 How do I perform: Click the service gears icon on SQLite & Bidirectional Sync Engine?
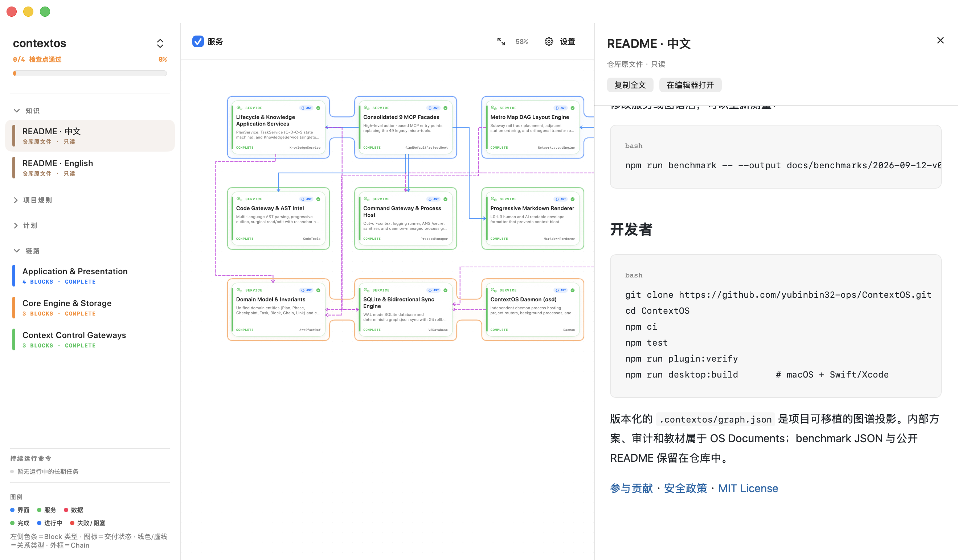367,290
